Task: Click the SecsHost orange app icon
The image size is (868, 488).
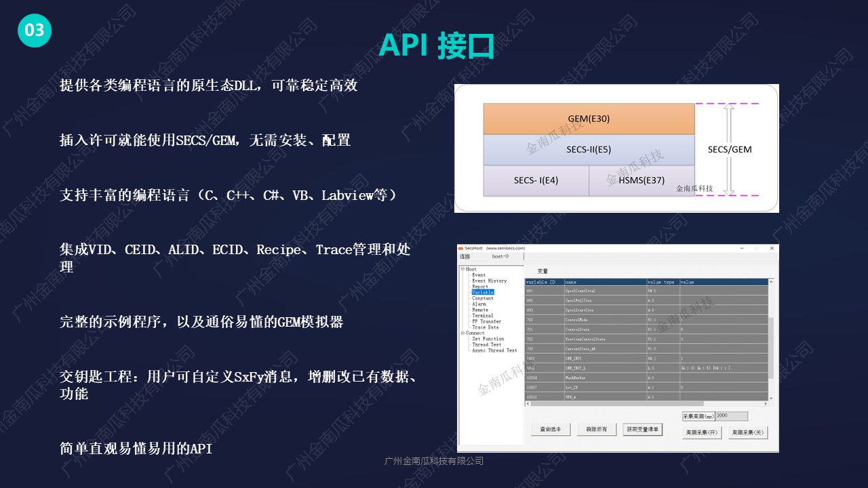Action: [x=460, y=248]
